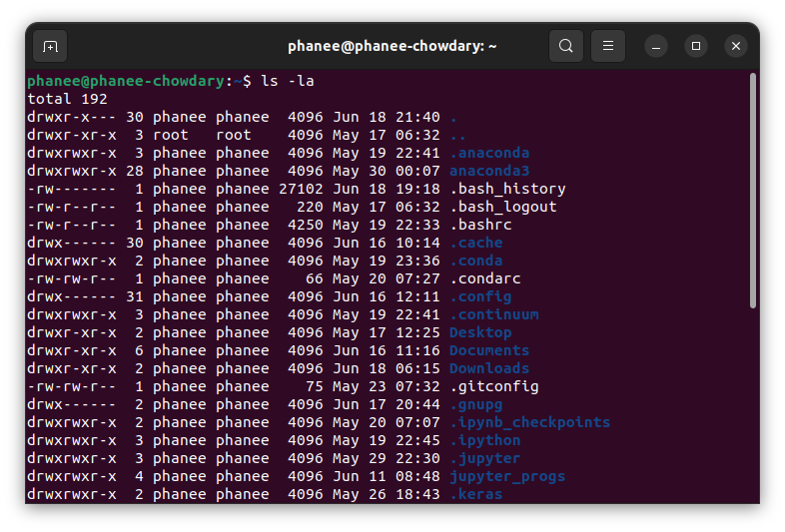Click the Documents directory name

click(489, 350)
